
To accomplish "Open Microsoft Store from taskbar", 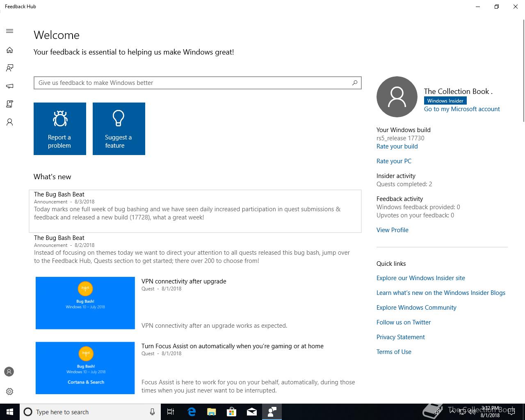I will pyautogui.click(x=231, y=412).
